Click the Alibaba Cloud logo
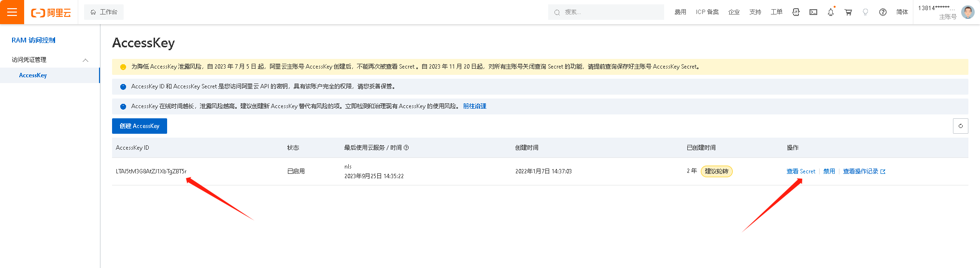This screenshot has height=268, width=980. pyautogui.click(x=51, y=13)
